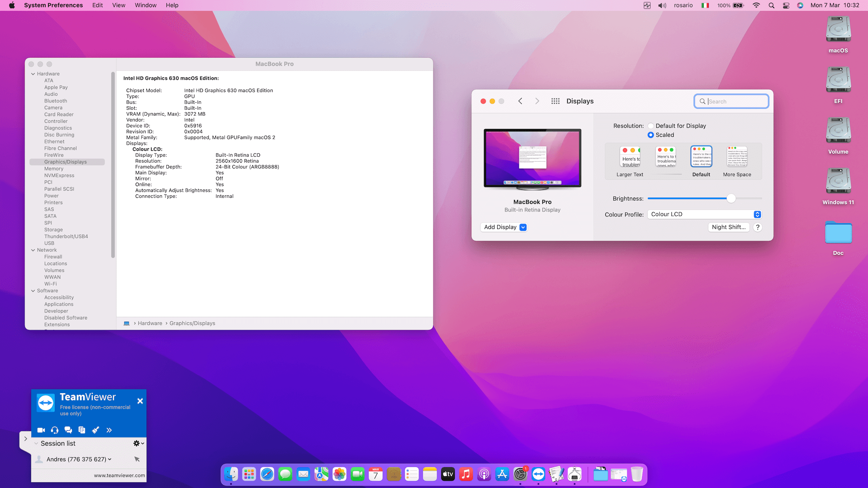Click the back arrow in Displays
This screenshot has height=488, width=868.
pos(520,101)
